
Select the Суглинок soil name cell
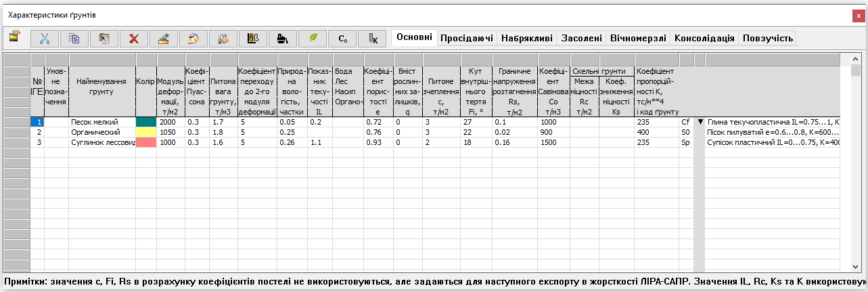101,143
